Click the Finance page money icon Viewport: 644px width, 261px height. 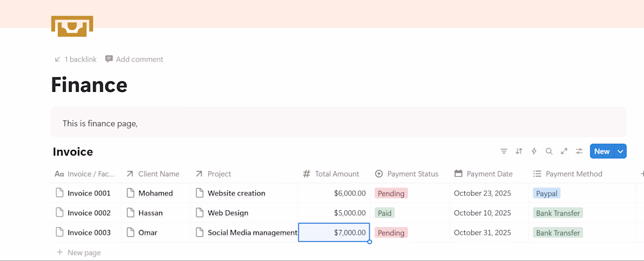coord(72,26)
